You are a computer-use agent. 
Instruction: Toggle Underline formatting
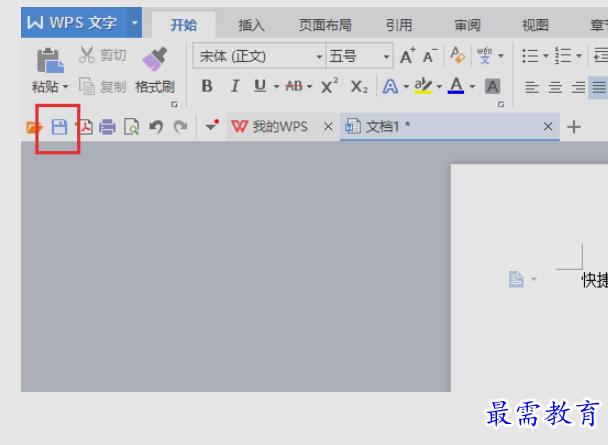coord(260,86)
